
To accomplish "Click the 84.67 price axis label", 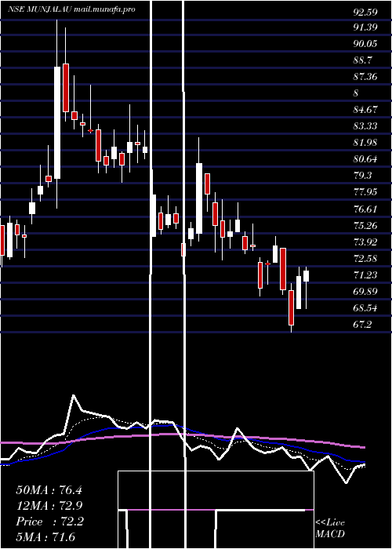I will pos(365,110).
